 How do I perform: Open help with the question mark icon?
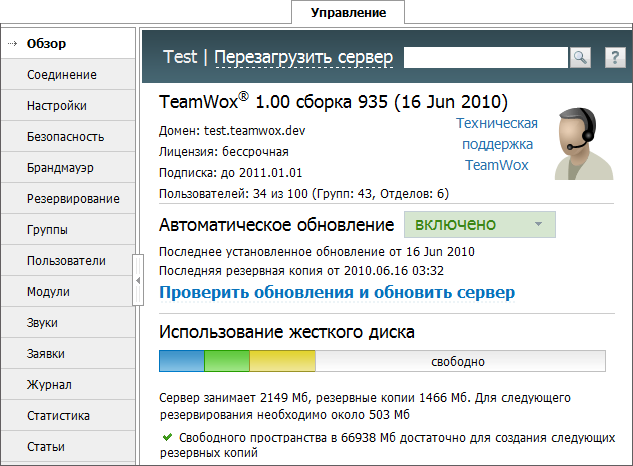(615, 58)
